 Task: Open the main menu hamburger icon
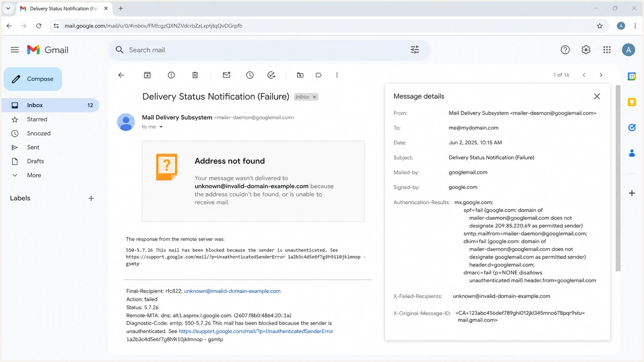tap(15, 50)
